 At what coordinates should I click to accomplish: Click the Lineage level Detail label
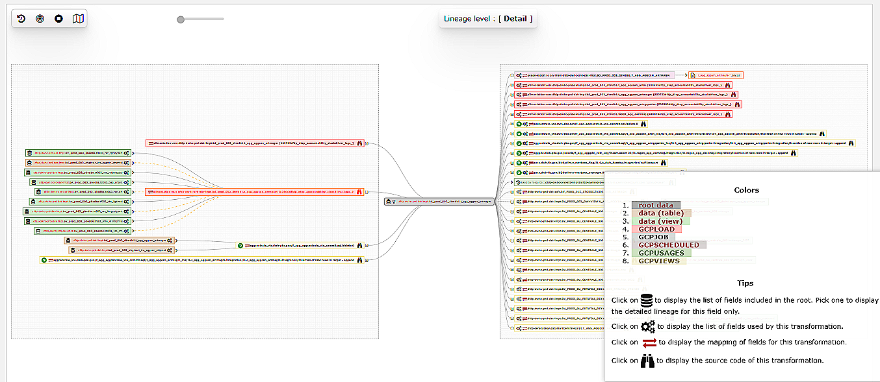[488, 19]
